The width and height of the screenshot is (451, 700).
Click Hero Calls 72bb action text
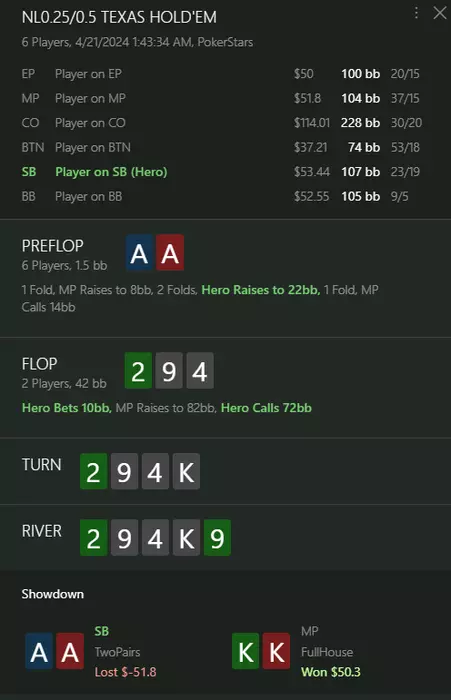coord(266,408)
